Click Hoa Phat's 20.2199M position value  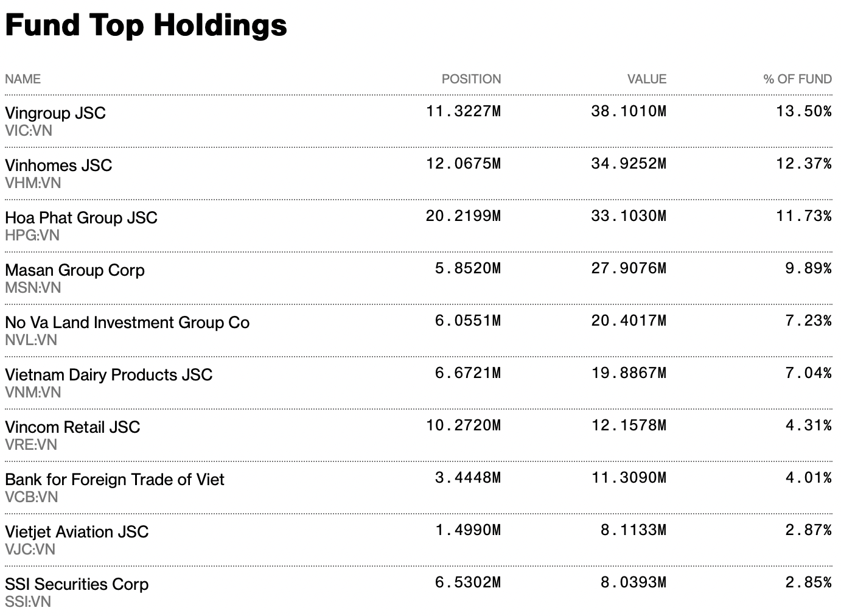click(463, 216)
